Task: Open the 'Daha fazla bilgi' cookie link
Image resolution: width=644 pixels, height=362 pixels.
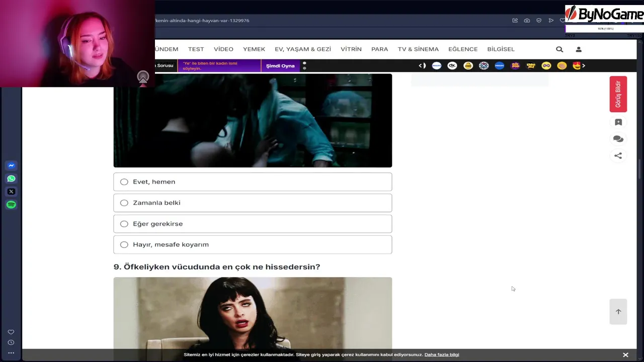Action: pos(442,355)
